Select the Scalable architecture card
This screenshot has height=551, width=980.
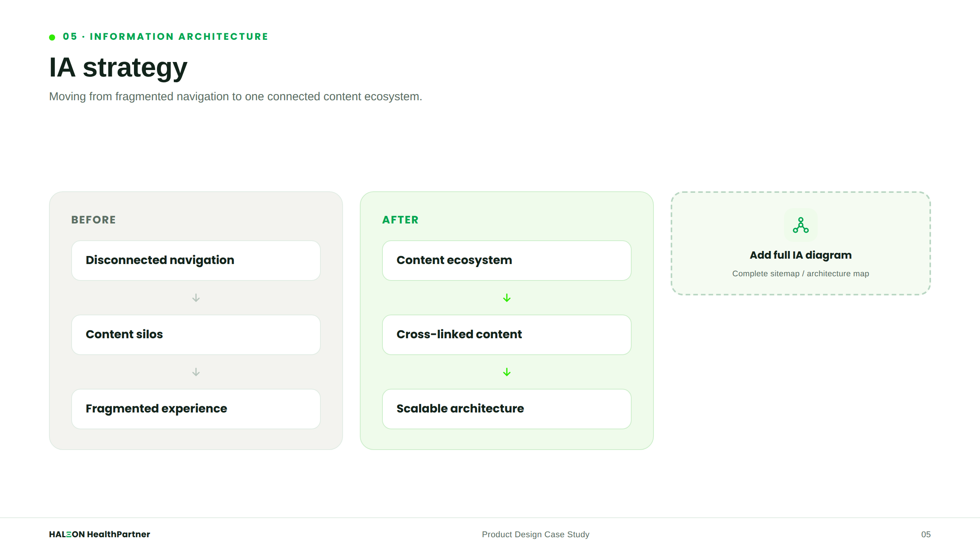(x=507, y=409)
